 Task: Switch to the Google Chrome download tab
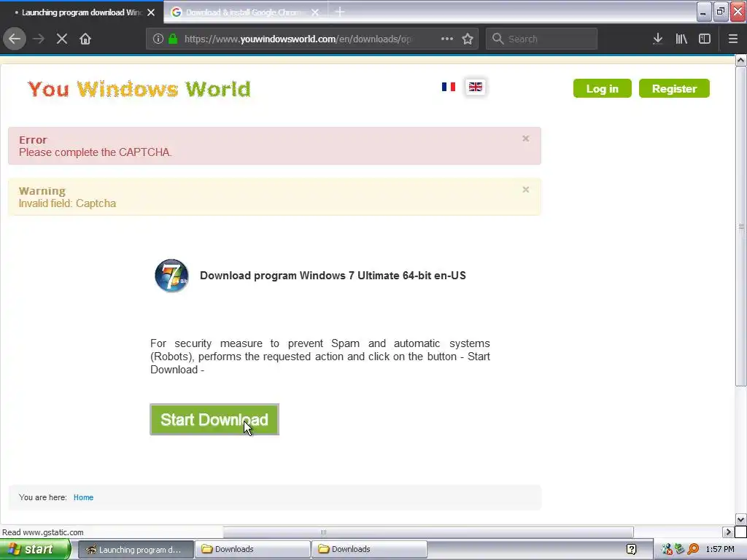[243, 12]
